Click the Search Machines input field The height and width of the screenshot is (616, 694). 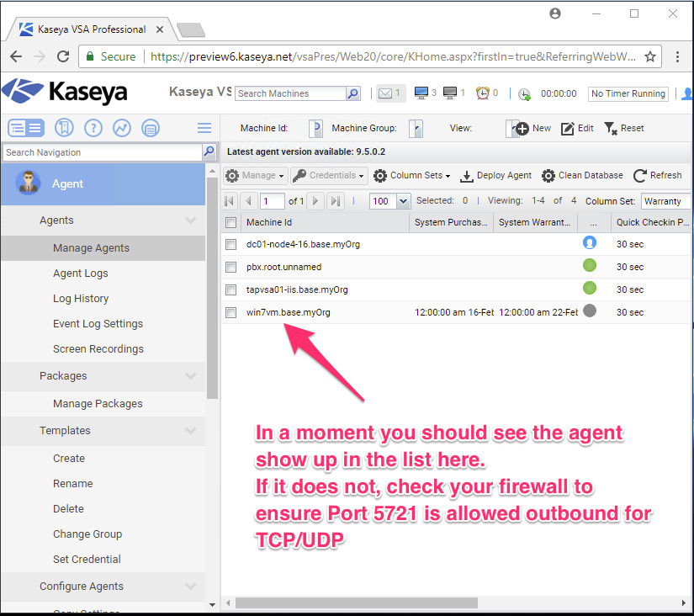[290, 93]
